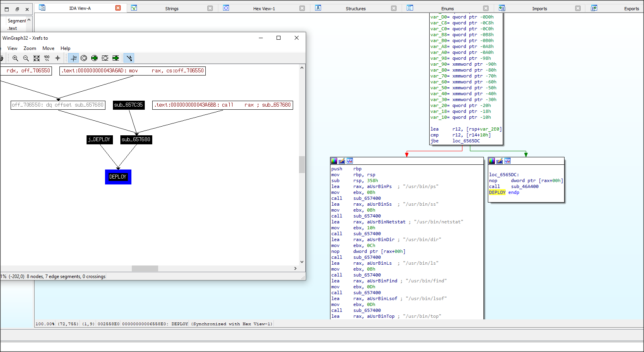Expand the Segments panel chevron
The height and width of the screenshot is (352, 644).
pyautogui.click(x=29, y=20)
